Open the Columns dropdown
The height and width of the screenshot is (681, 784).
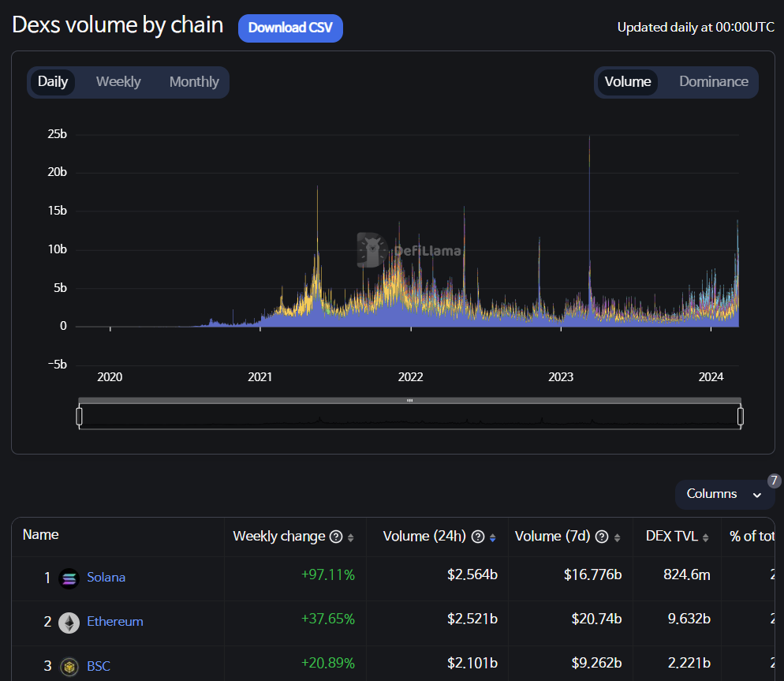(724, 494)
